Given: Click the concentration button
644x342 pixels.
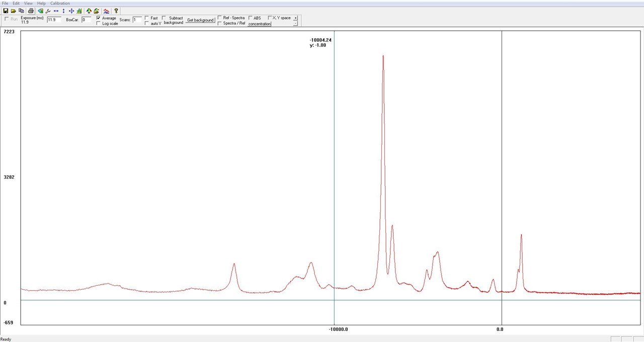Looking at the screenshot, I should tap(259, 24).
